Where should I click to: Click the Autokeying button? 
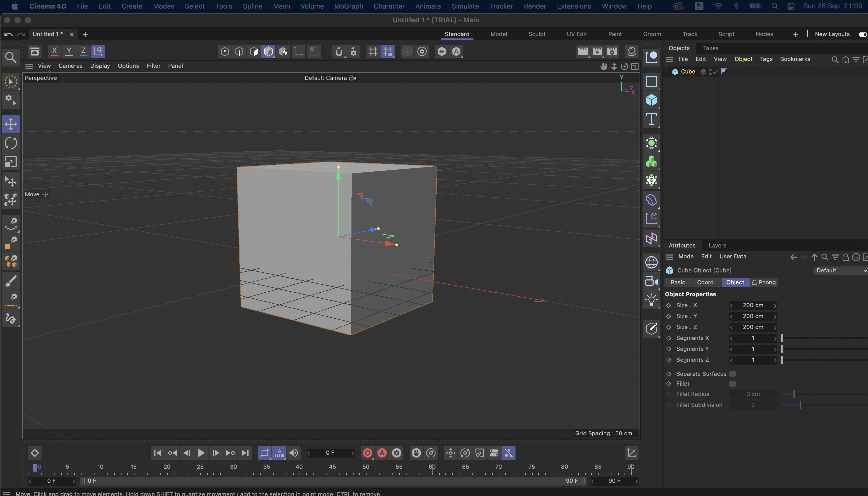(382, 453)
